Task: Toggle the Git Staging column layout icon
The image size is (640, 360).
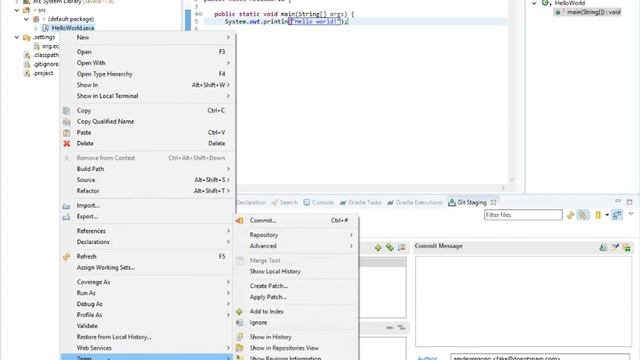Action: click(x=617, y=215)
